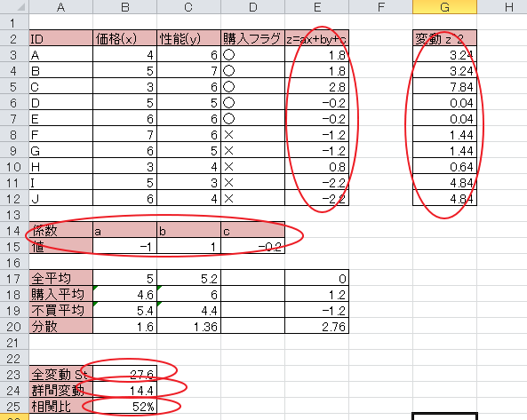Image resolution: width=527 pixels, height=420 pixels.
Task: Select purchase average 4.6 cell
Action: (124, 294)
